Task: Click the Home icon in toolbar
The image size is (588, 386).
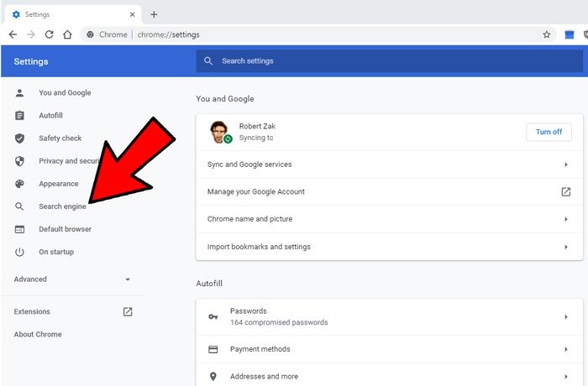Action: 68,34
